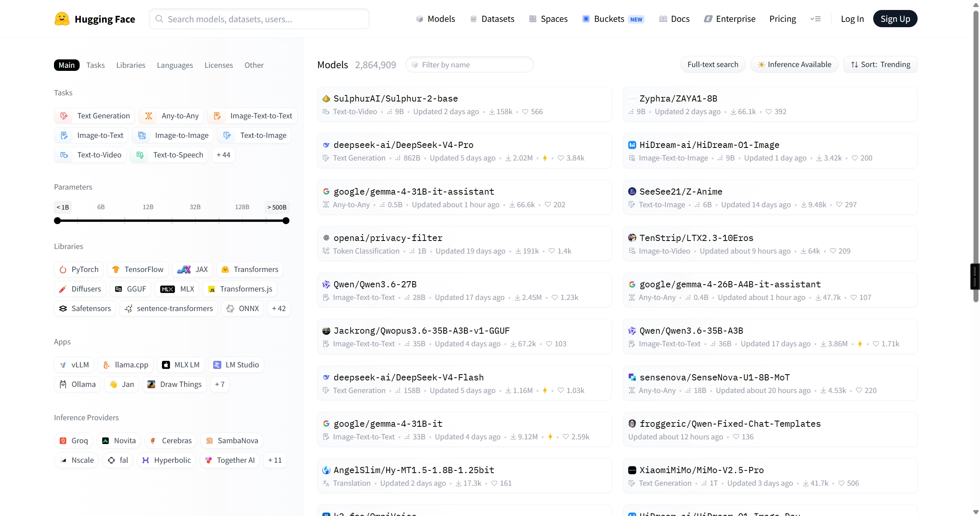980x516 pixels.
Task: Expand the +11 more inference providers
Action: (275, 460)
